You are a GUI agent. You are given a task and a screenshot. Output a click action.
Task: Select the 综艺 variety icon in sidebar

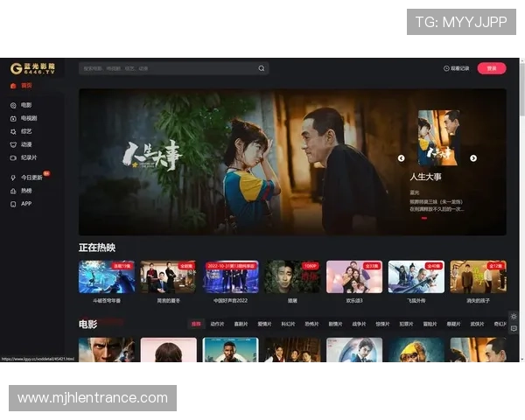pyautogui.click(x=13, y=131)
